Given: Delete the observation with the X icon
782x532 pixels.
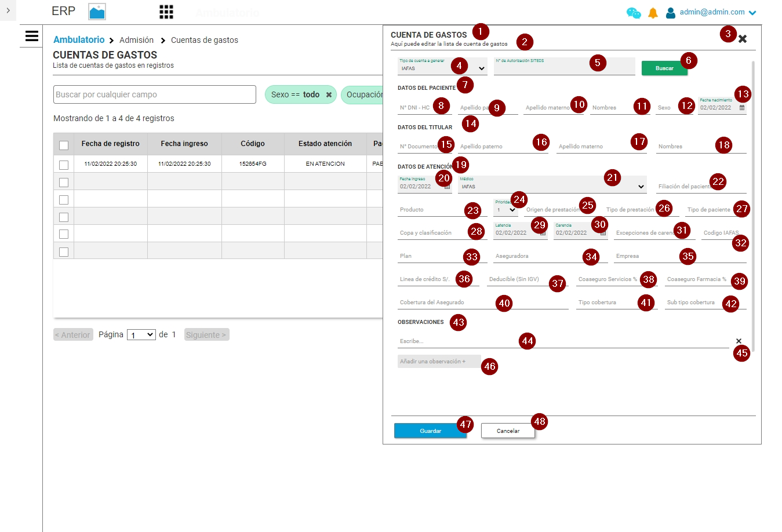Looking at the screenshot, I should pyautogui.click(x=739, y=341).
